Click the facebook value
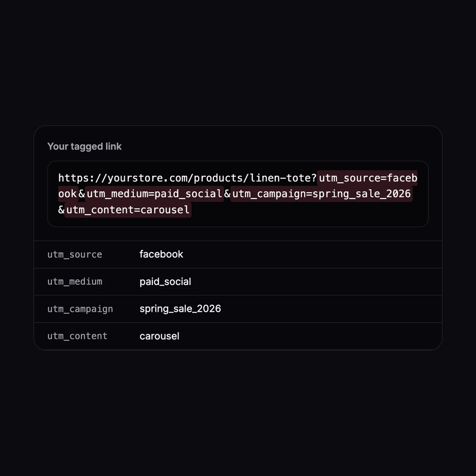Viewport: 476px width, 476px height. pyautogui.click(x=161, y=254)
